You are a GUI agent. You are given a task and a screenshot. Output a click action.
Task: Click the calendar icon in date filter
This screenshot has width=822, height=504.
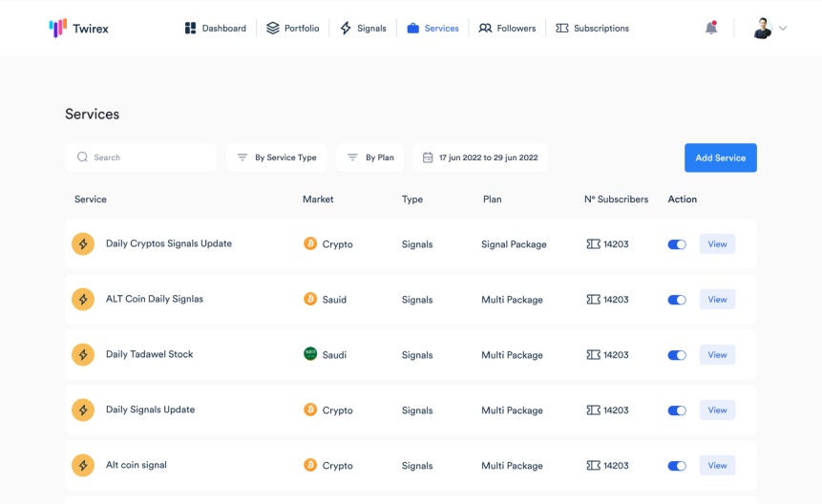pos(428,157)
